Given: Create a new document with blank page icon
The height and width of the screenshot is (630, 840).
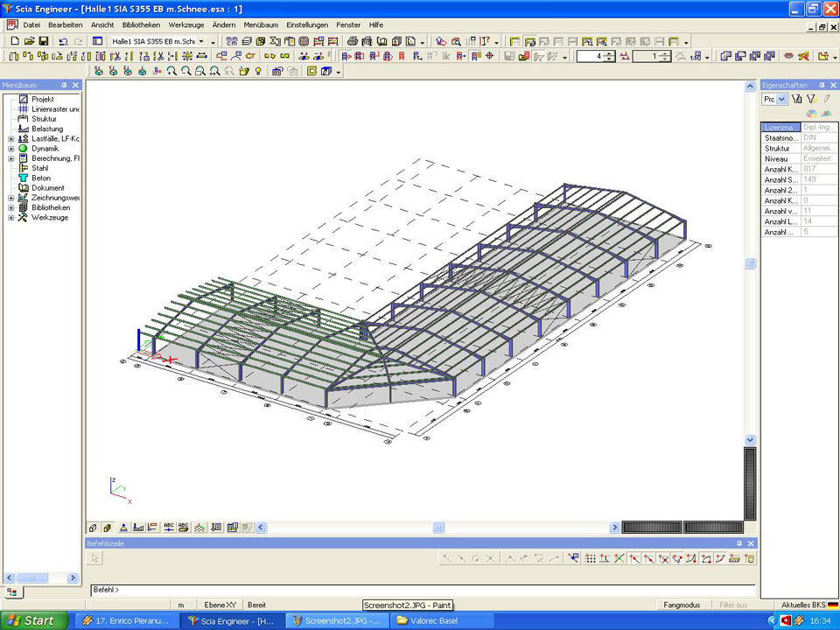Looking at the screenshot, I should [14, 41].
